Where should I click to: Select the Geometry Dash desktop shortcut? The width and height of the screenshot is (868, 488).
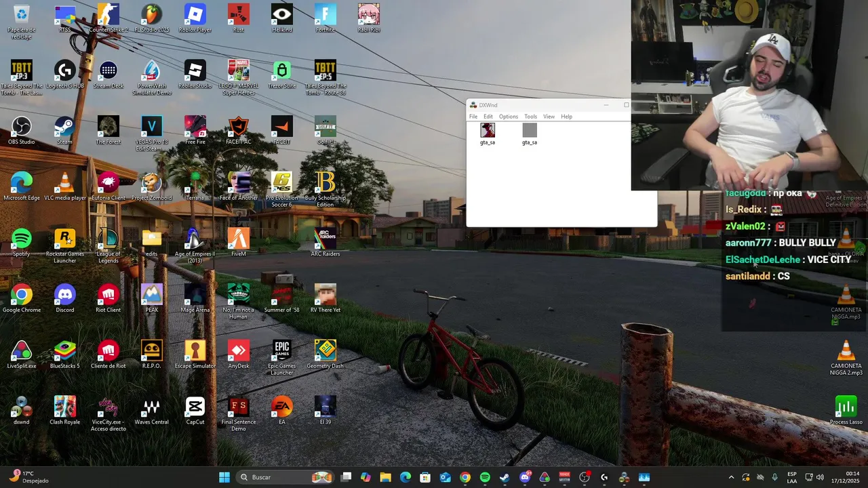click(325, 355)
